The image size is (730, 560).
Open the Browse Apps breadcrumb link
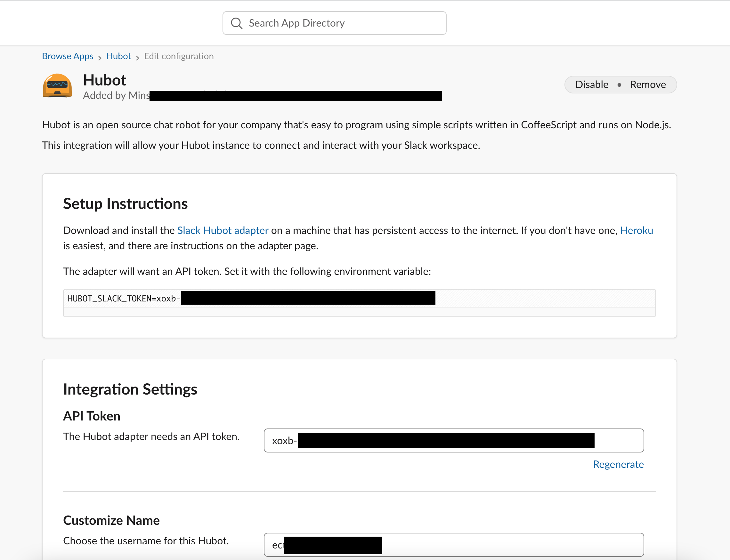[x=67, y=56]
